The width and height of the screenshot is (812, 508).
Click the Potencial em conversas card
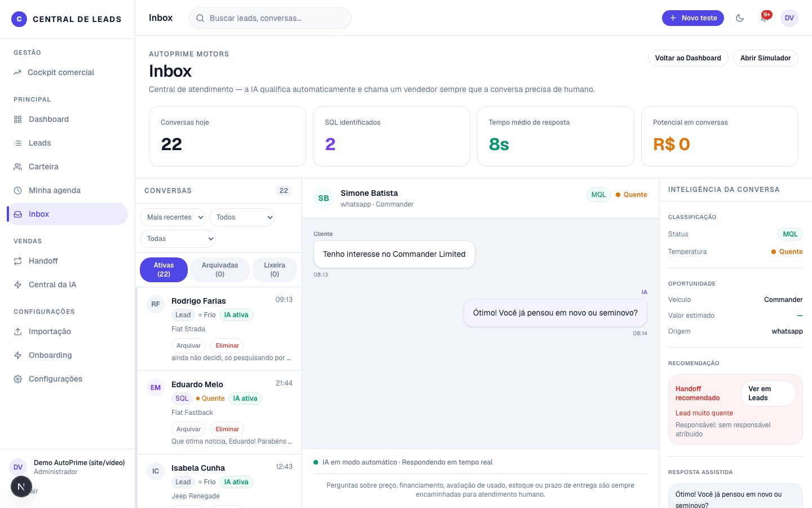click(x=720, y=137)
